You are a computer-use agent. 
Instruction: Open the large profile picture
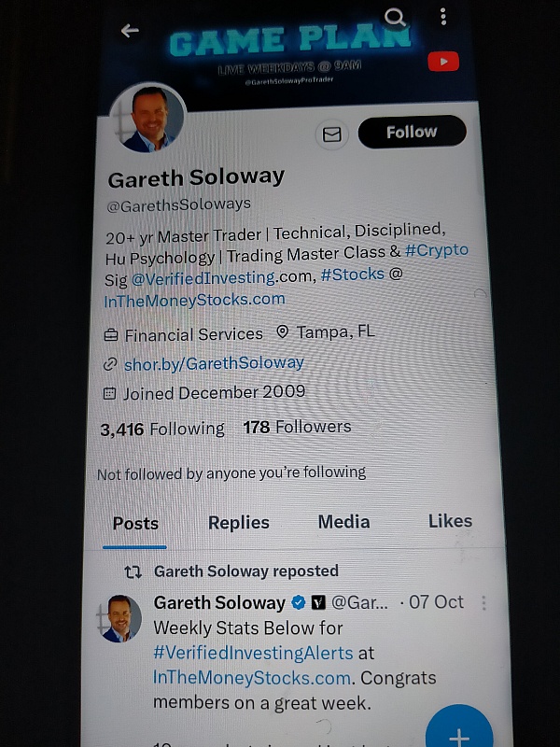147,120
